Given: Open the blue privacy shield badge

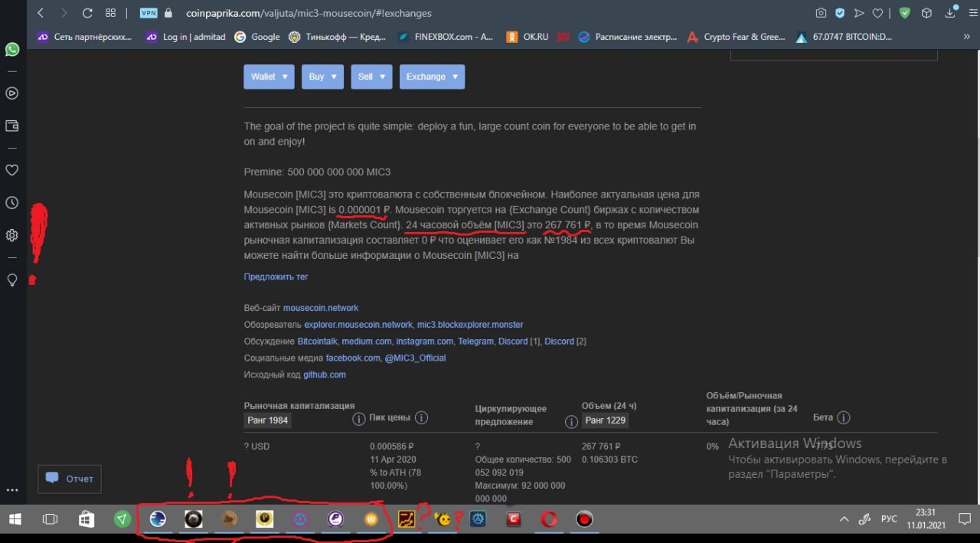Looking at the screenshot, I should (x=840, y=13).
